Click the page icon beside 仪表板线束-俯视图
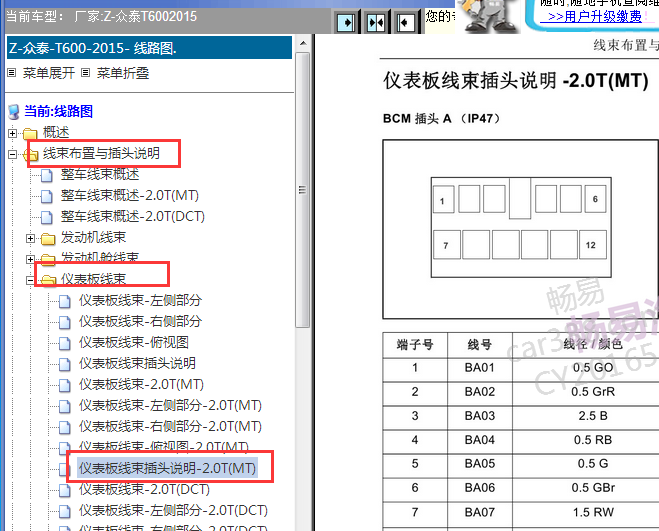Image resolution: width=659 pixels, height=531 pixels. (x=65, y=343)
